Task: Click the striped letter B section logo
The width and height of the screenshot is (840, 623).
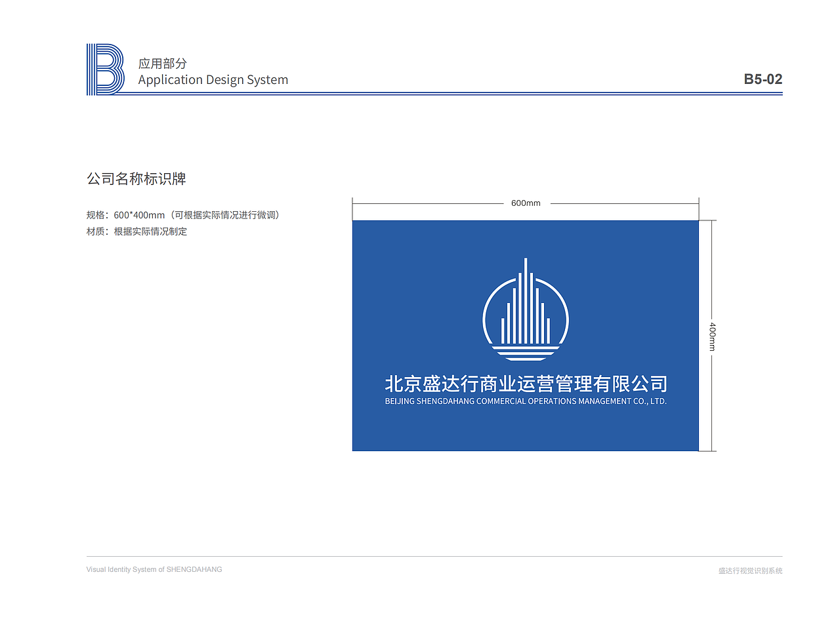Action: tap(105, 70)
